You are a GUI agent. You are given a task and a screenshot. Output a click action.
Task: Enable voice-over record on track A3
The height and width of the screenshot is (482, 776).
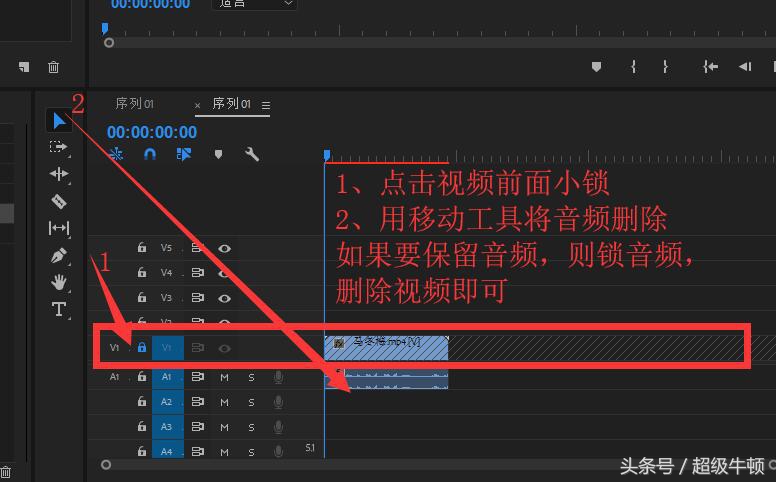pos(279,427)
